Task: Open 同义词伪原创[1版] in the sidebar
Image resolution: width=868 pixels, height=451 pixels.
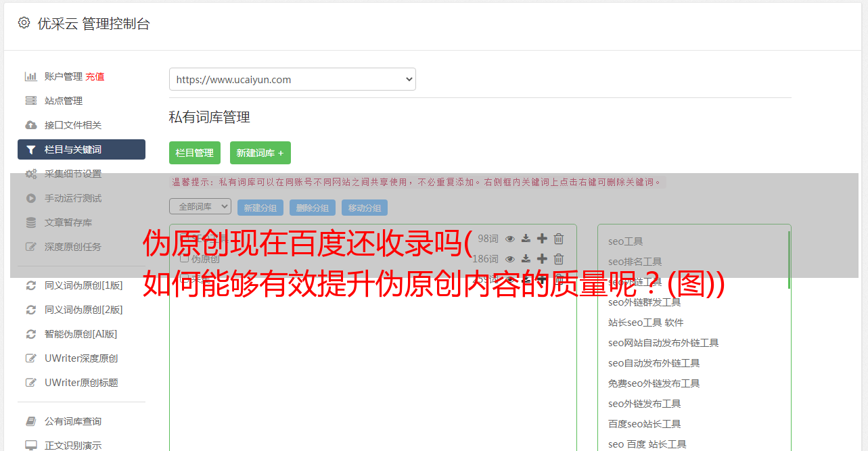Action: (84, 285)
